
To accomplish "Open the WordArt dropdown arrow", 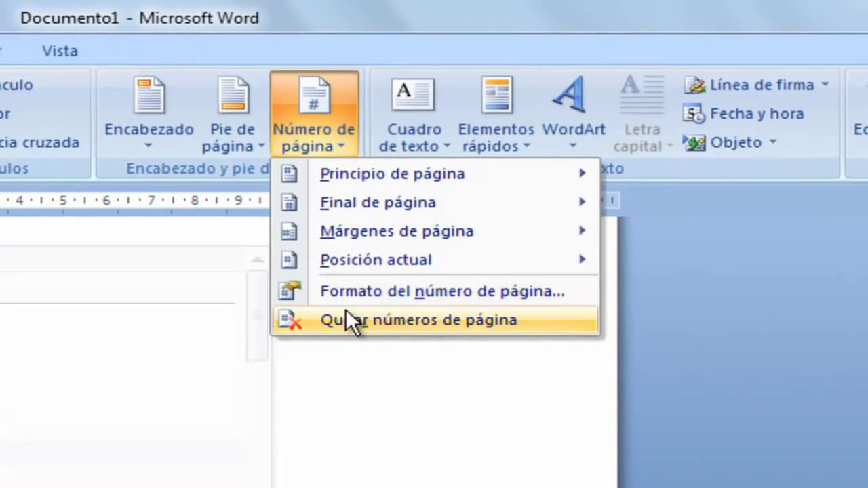I will point(573,145).
